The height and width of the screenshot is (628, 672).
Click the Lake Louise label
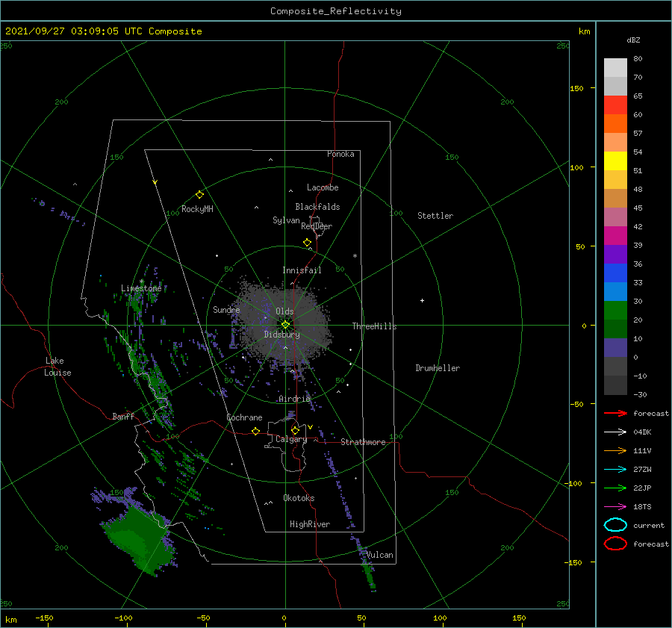(x=57, y=367)
